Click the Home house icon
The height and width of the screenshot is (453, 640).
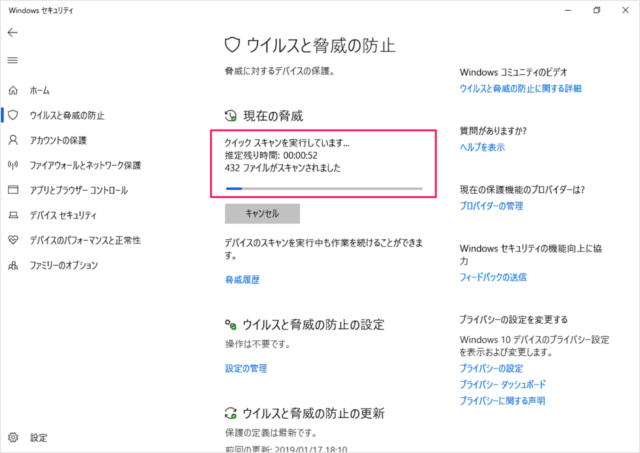click(x=13, y=90)
